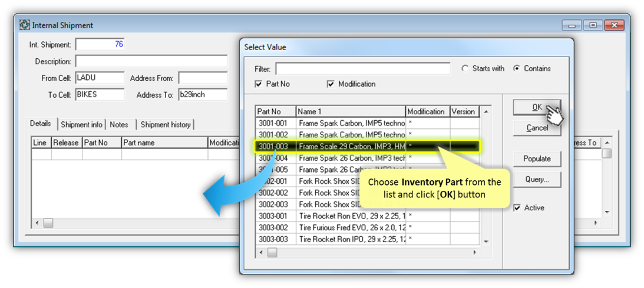The height and width of the screenshot is (288, 644).
Task: Click the scroll up arrow in parts list
Action: (486, 112)
